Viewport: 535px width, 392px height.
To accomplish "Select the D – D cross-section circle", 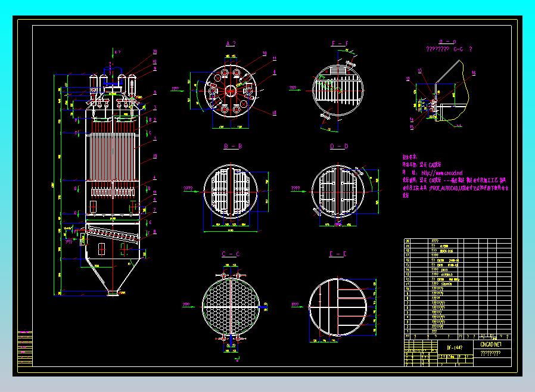I will coord(338,191).
